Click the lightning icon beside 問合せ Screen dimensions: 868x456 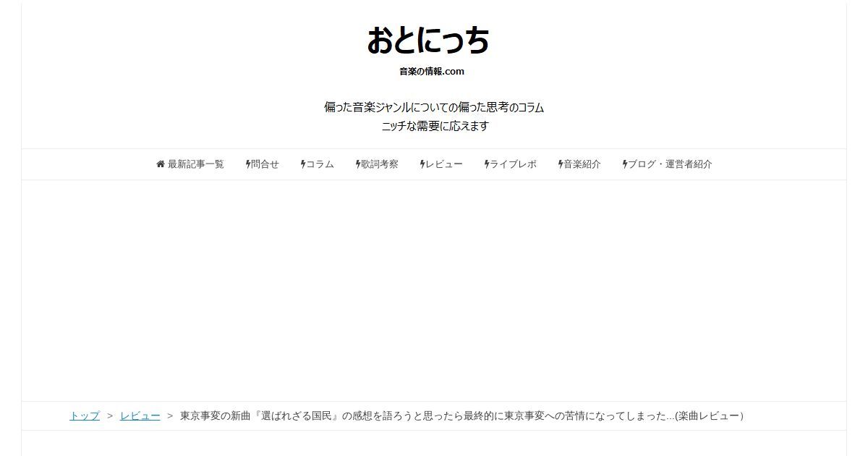coord(248,164)
